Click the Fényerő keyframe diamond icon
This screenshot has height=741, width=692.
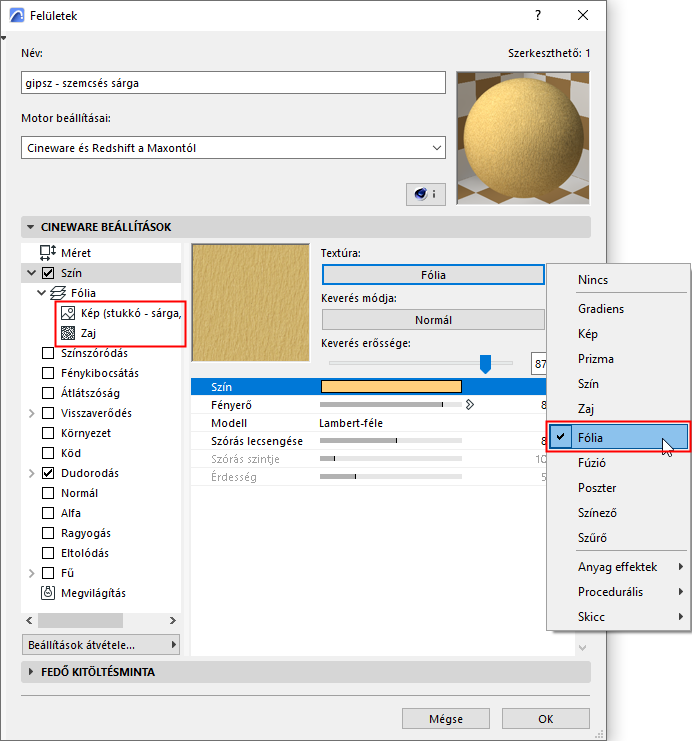tap(469, 405)
